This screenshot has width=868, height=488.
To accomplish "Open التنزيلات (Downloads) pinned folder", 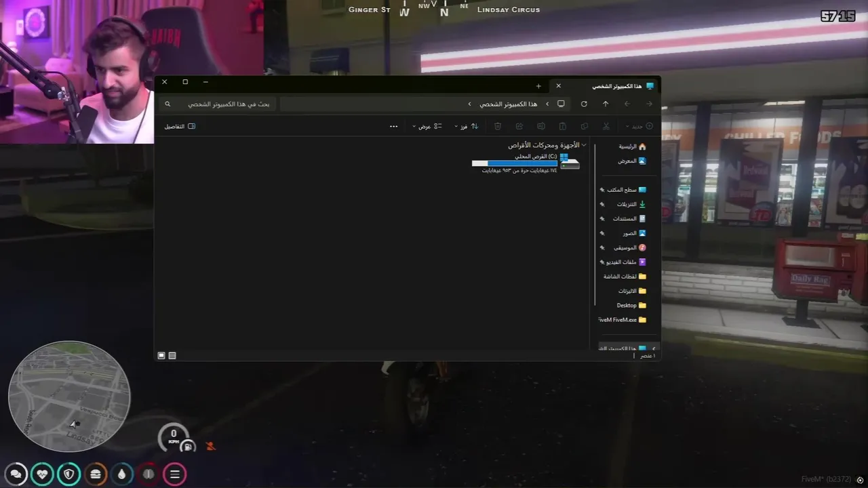I will click(631, 204).
